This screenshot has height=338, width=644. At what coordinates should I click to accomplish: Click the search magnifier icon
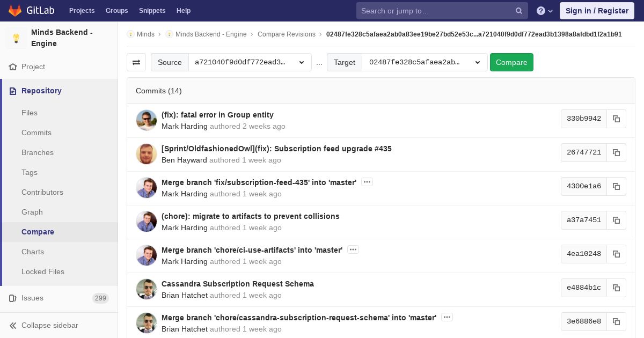click(519, 11)
